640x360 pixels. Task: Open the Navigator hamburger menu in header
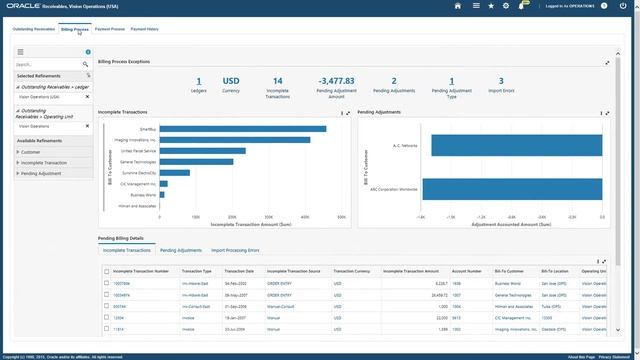[476, 6]
